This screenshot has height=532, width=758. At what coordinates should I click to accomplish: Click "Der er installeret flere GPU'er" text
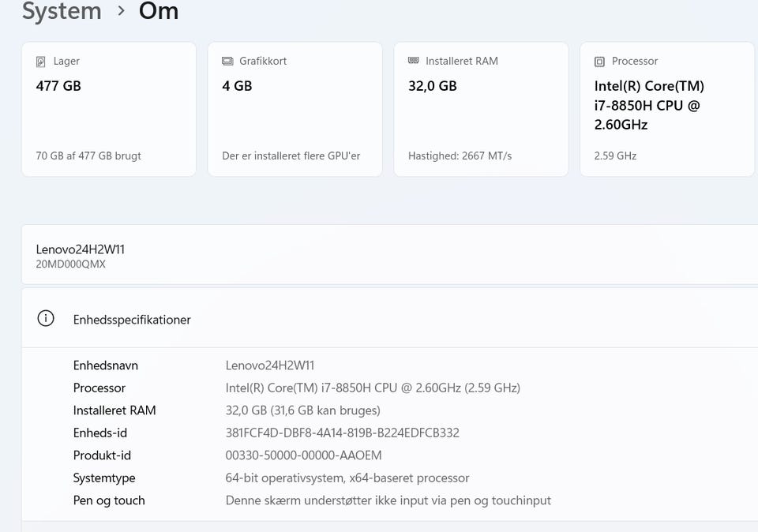pyautogui.click(x=291, y=155)
